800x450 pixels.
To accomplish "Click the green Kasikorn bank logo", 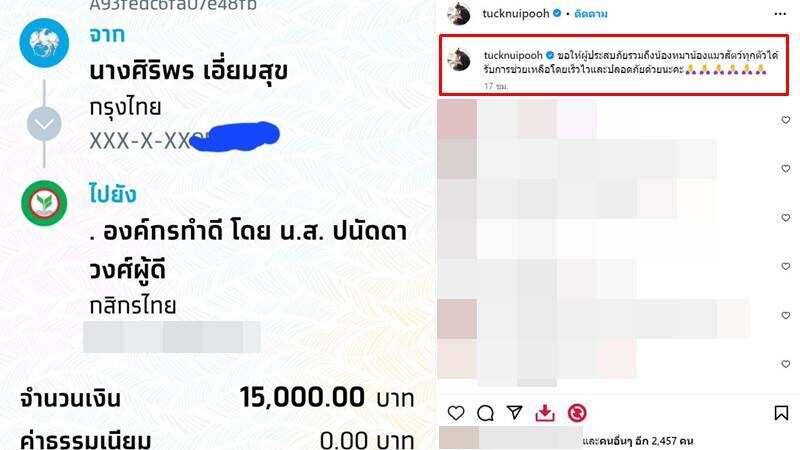I will (x=44, y=203).
